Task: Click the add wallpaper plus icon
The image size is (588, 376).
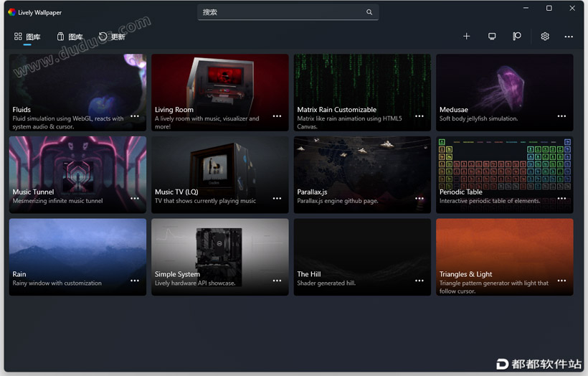Action: [466, 37]
